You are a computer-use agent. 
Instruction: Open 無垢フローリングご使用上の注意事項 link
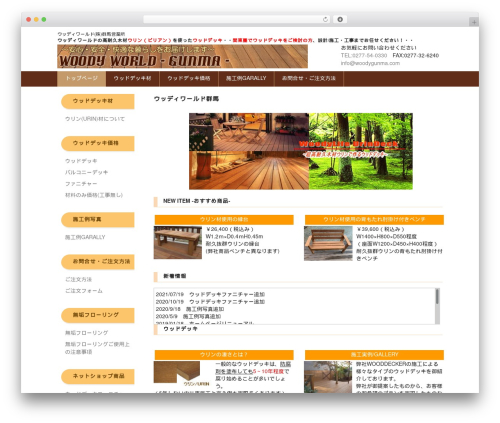click(97, 348)
